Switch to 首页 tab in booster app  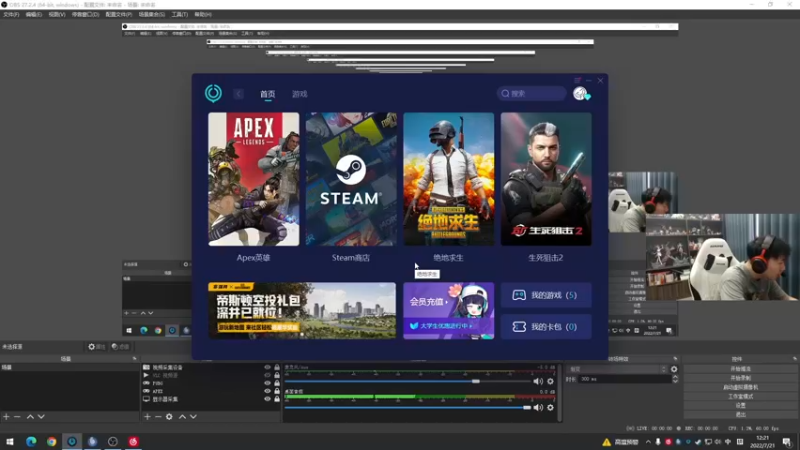click(267, 94)
